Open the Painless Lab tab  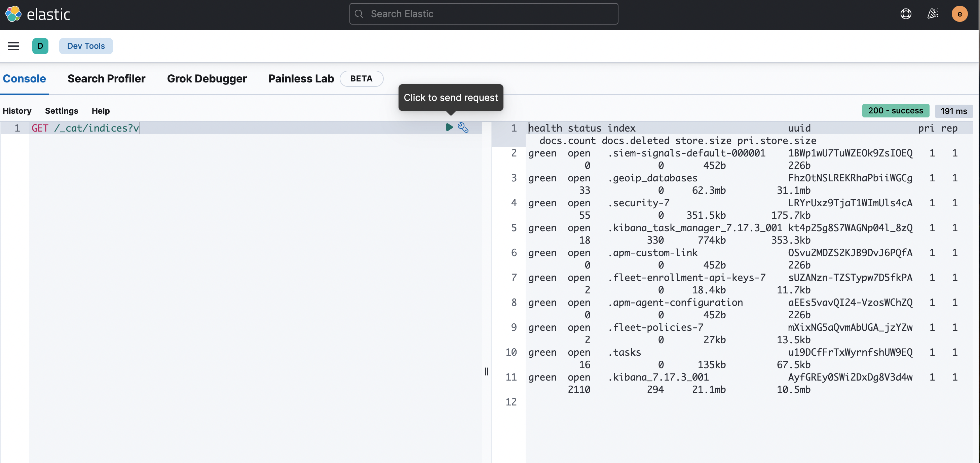301,78
